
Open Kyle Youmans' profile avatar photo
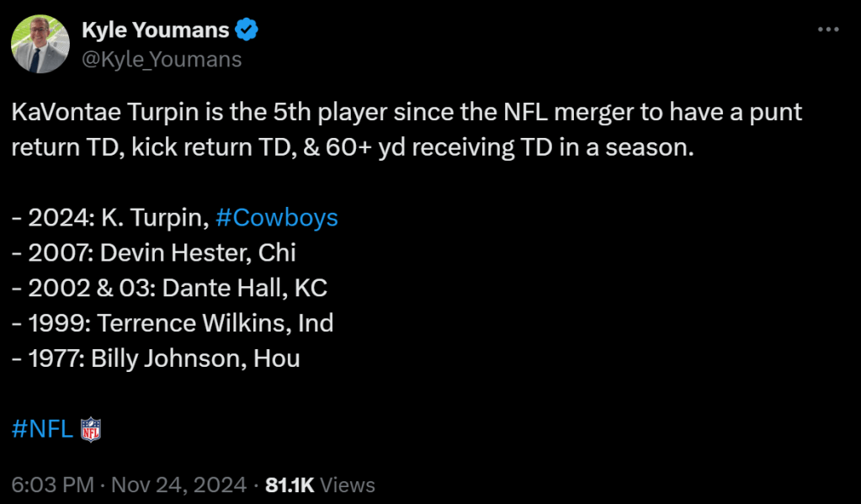pos(40,44)
